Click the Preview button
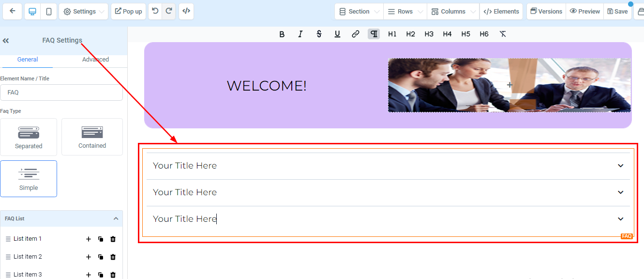 584,12
